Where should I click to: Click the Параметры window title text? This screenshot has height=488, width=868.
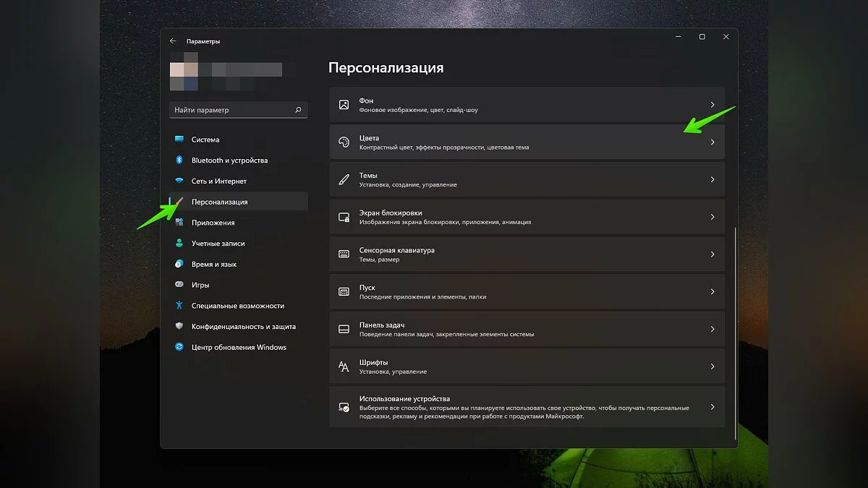pos(203,41)
